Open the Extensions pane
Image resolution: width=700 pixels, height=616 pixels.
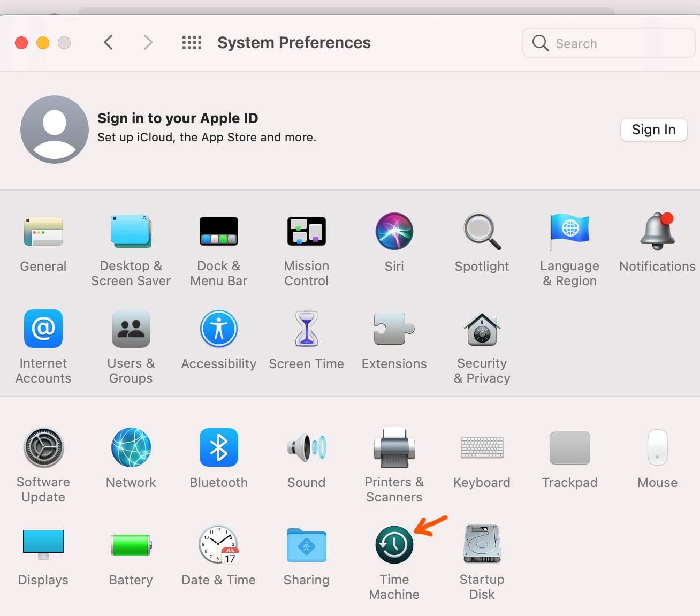click(394, 329)
